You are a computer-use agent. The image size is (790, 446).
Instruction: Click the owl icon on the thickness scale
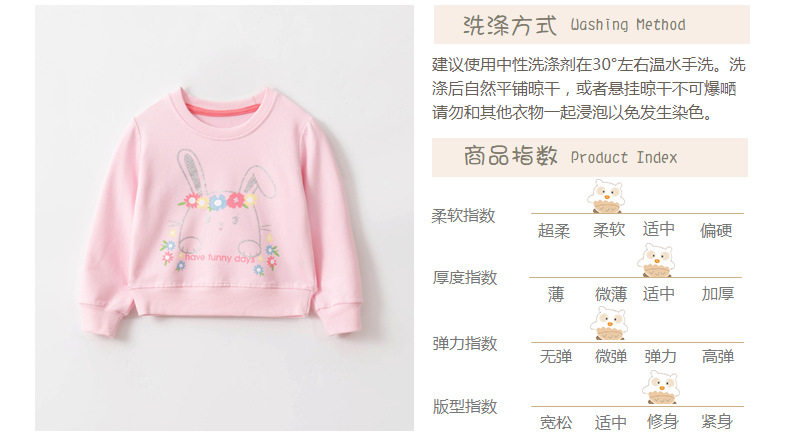(x=655, y=260)
